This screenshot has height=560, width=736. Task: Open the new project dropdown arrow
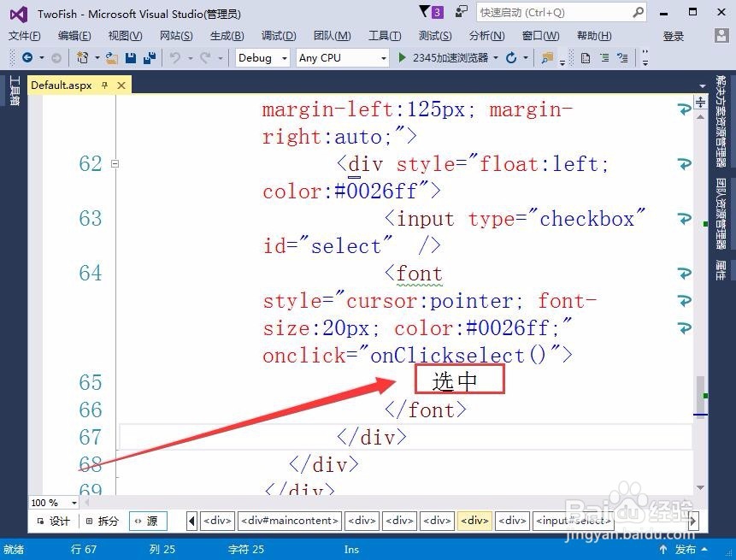pos(97,58)
